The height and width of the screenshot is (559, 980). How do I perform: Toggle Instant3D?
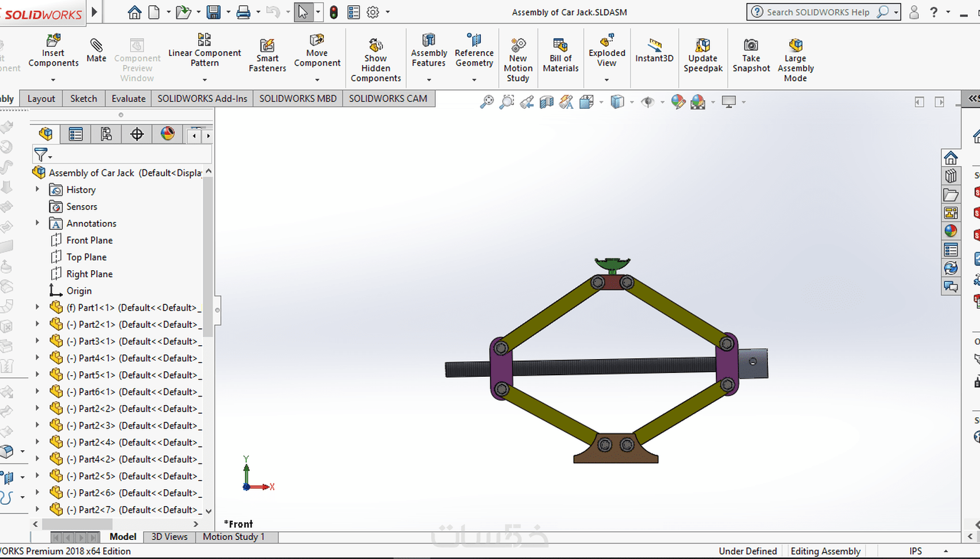(654, 51)
